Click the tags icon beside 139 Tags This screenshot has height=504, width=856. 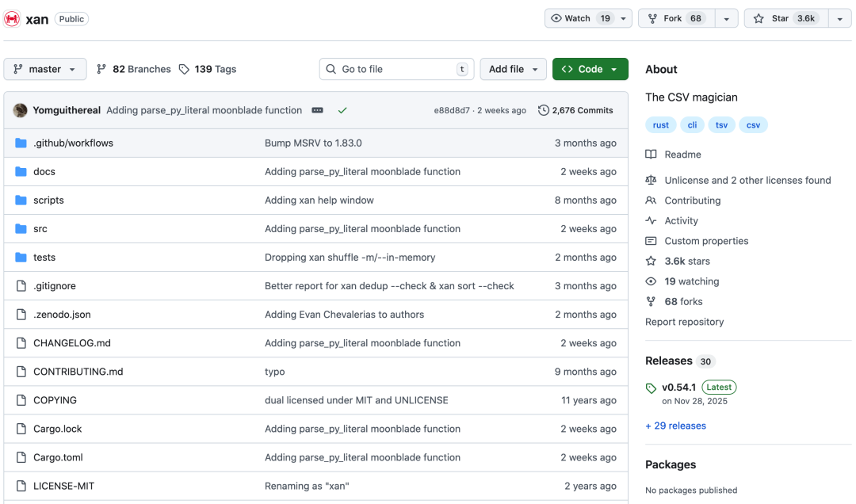coord(184,69)
